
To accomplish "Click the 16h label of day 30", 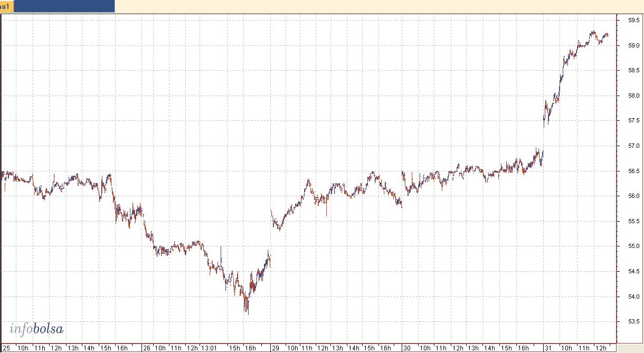I will (x=524, y=348).
